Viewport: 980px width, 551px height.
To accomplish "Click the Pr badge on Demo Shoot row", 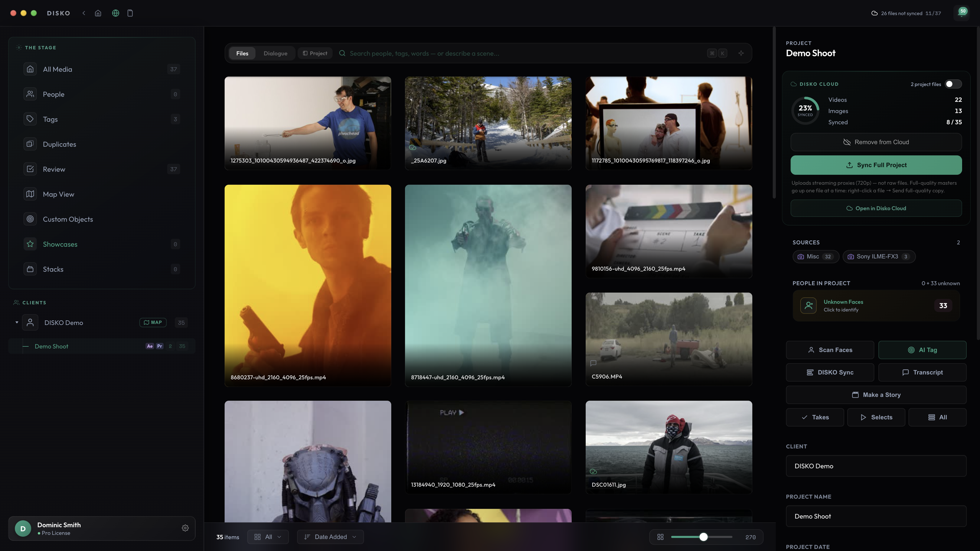I will pyautogui.click(x=160, y=346).
